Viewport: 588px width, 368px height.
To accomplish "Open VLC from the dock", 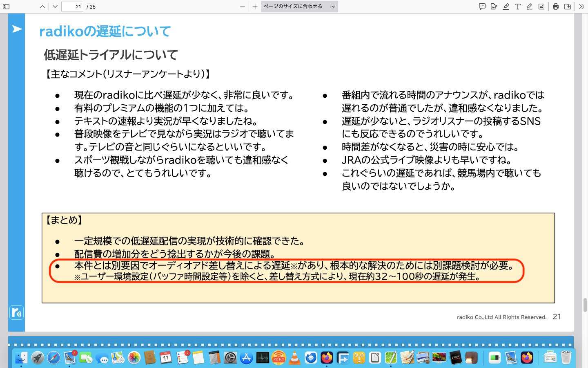I will click(x=294, y=358).
